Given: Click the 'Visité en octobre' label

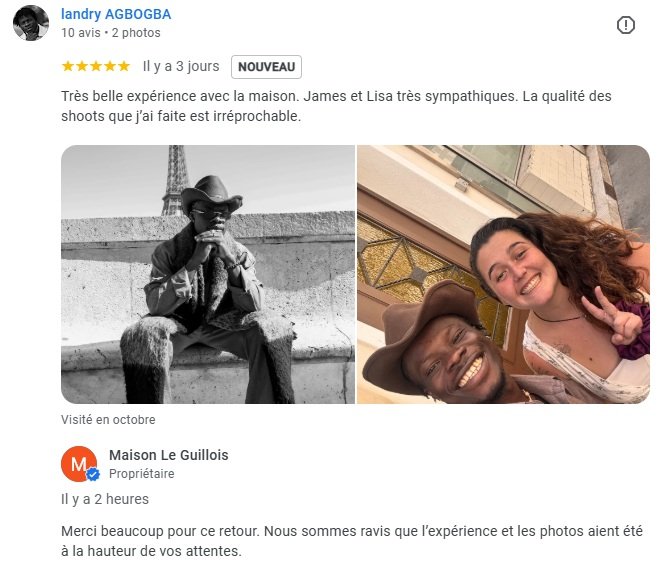Looking at the screenshot, I should tap(108, 420).
